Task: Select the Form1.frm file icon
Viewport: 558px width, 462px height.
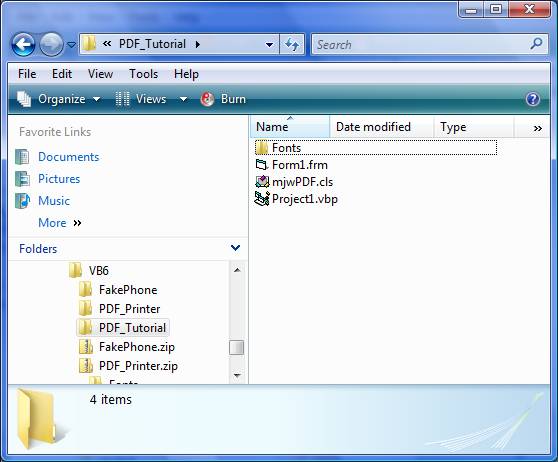Action: (262, 165)
